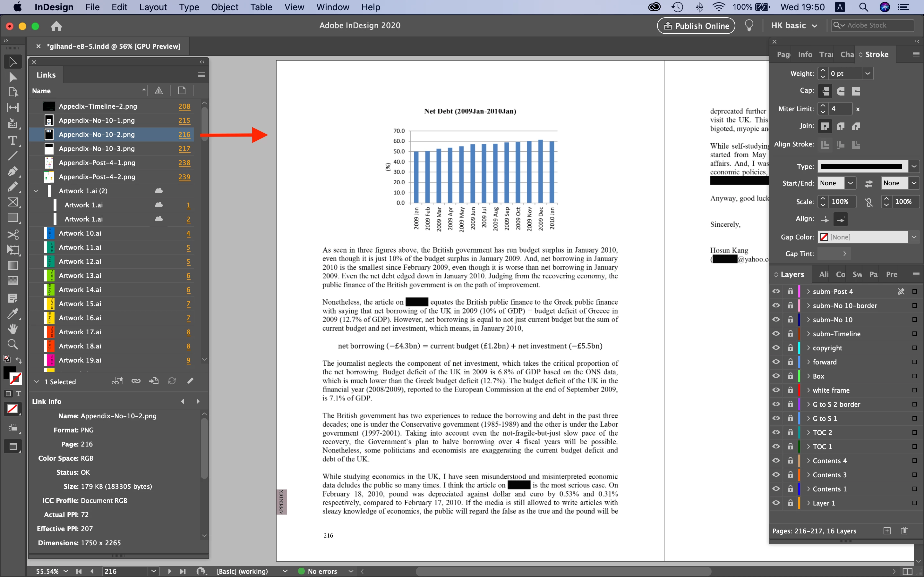
Task: Click the Relink icon in Links panel
Action: 136,381
